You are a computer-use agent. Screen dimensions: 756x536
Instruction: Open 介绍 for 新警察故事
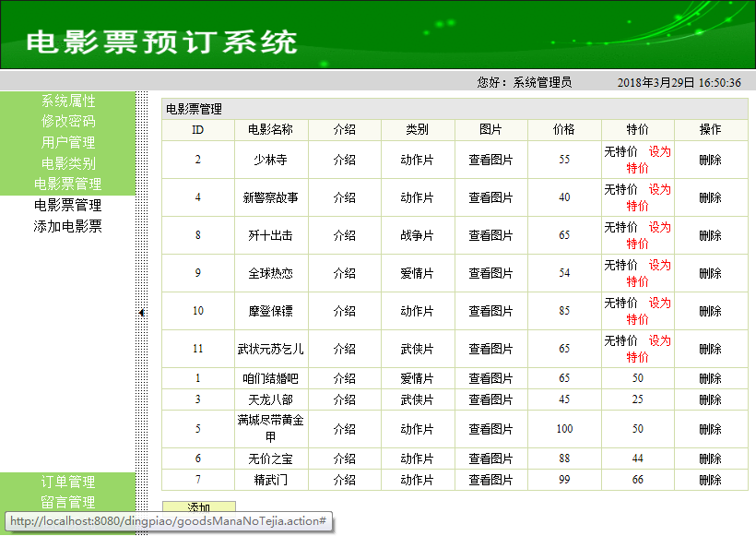point(344,197)
